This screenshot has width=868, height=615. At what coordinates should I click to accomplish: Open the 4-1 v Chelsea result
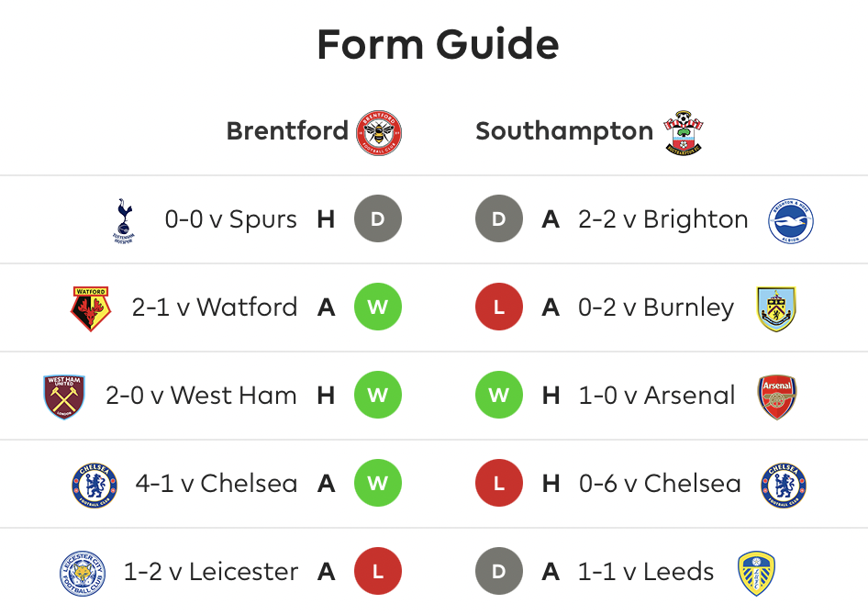pyautogui.click(x=217, y=483)
